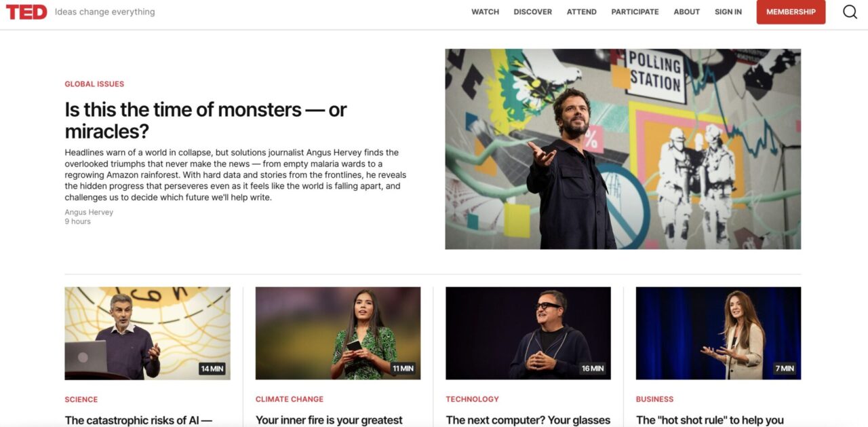Open the ABOUT menu
Screen dimensions: 868x427
click(686, 12)
